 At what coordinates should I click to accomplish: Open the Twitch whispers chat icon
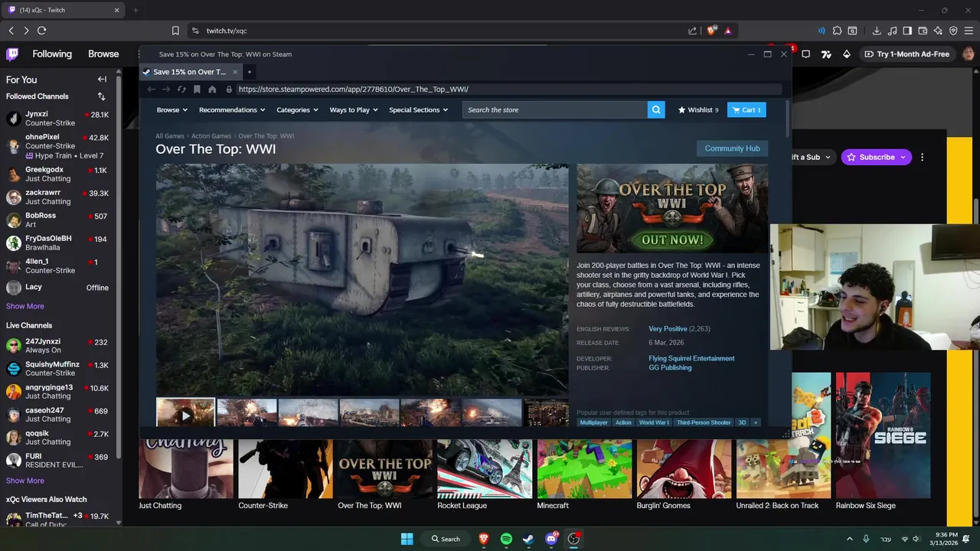pyautogui.click(x=805, y=54)
